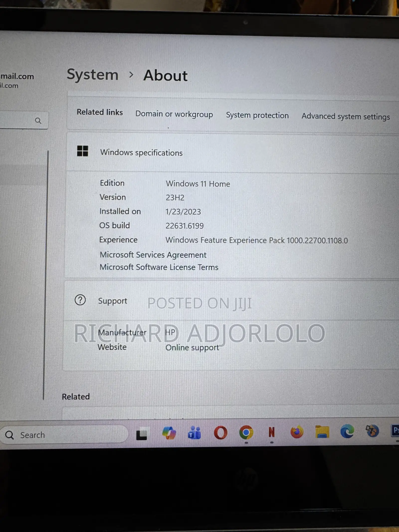Switch to Google Chrome in the taskbar
The width and height of the screenshot is (399, 532).
246,432
